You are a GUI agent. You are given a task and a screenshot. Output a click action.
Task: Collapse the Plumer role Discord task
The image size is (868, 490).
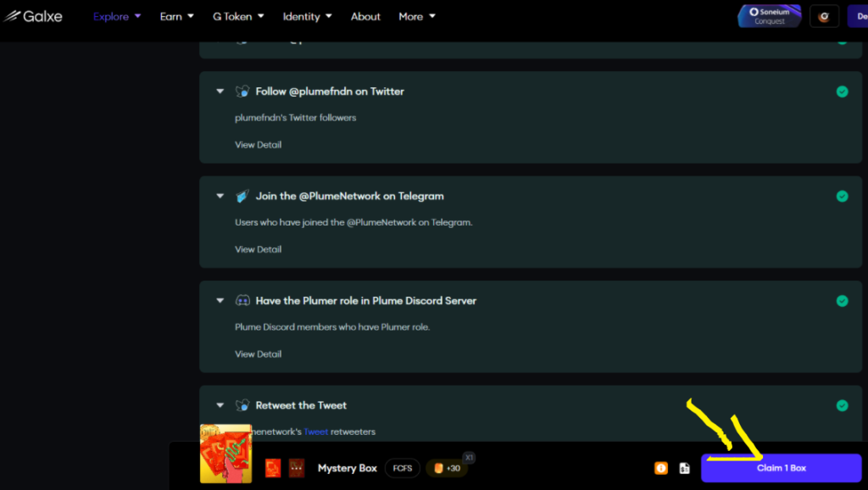pyautogui.click(x=220, y=300)
